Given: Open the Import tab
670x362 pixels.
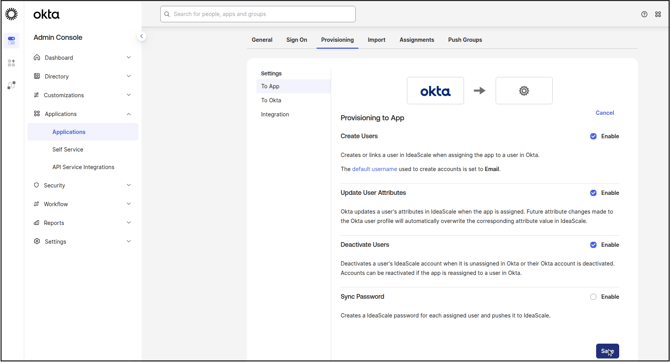Looking at the screenshot, I should click(376, 40).
